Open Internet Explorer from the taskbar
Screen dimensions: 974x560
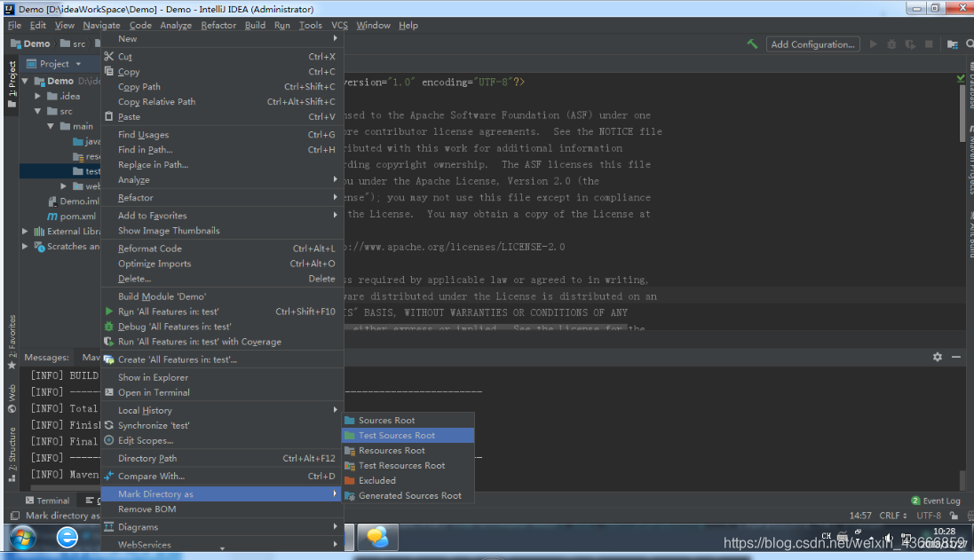(67, 537)
